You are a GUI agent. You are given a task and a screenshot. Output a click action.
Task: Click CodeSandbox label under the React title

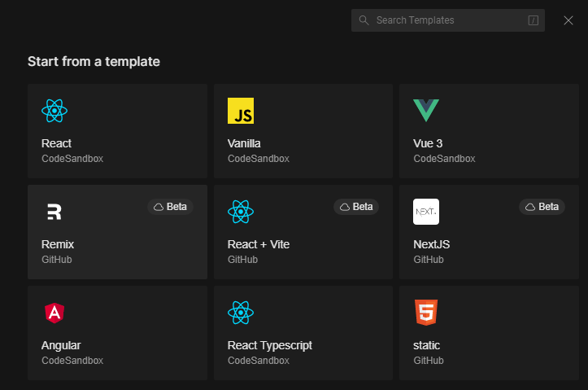(x=72, y=159)
